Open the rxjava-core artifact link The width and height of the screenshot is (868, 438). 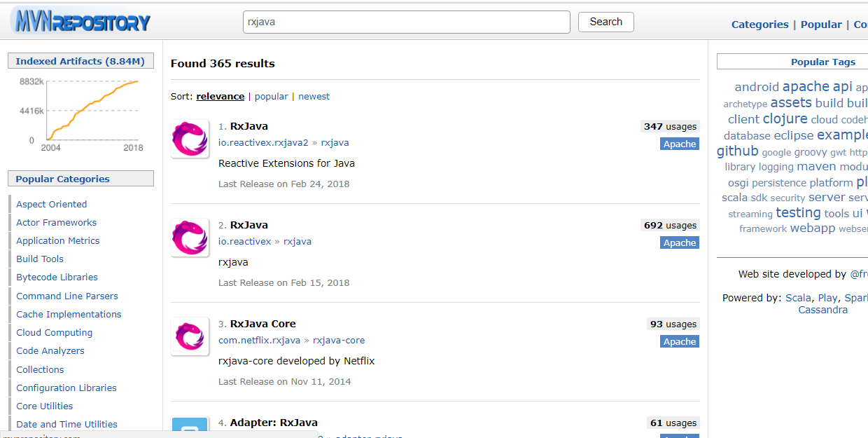(339, 341)
